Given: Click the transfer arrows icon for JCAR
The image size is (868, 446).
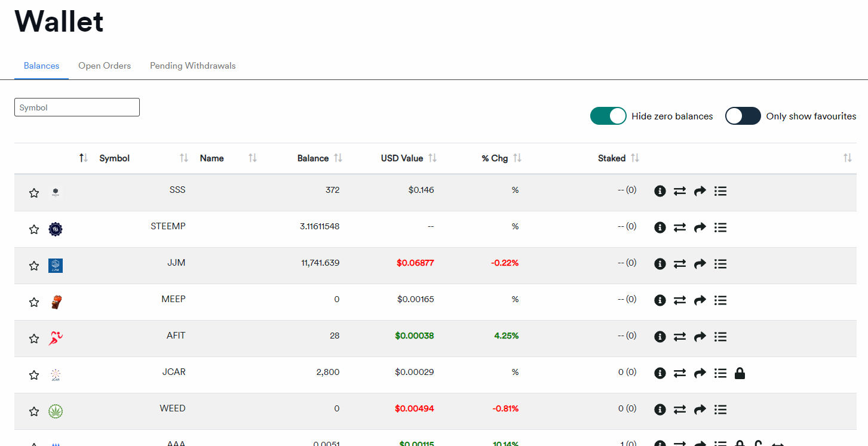Looking at the screenshot, I should [x=680, y=373].
